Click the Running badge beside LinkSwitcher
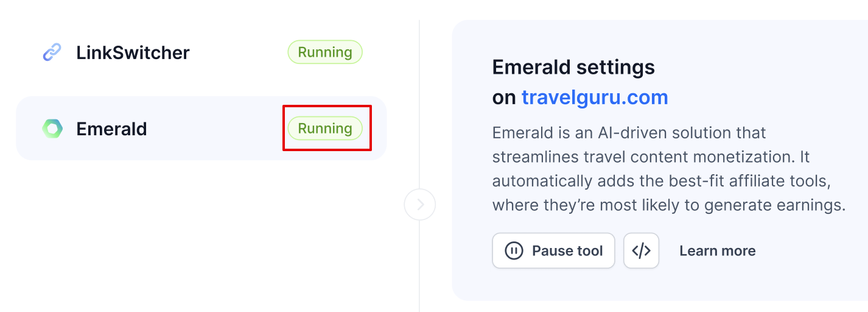This screenshot has width=868, height=312. (325, 52)
